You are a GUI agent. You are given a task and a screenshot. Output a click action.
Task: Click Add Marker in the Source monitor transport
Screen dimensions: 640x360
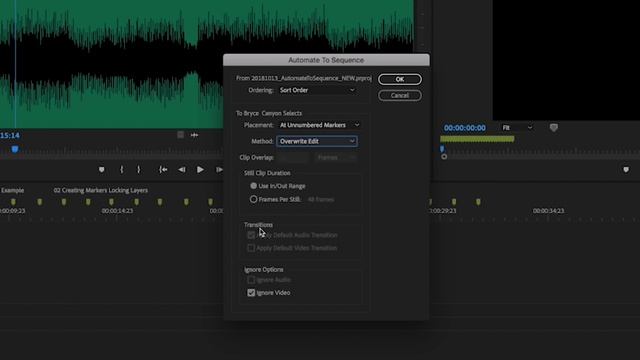pos(102,169)
